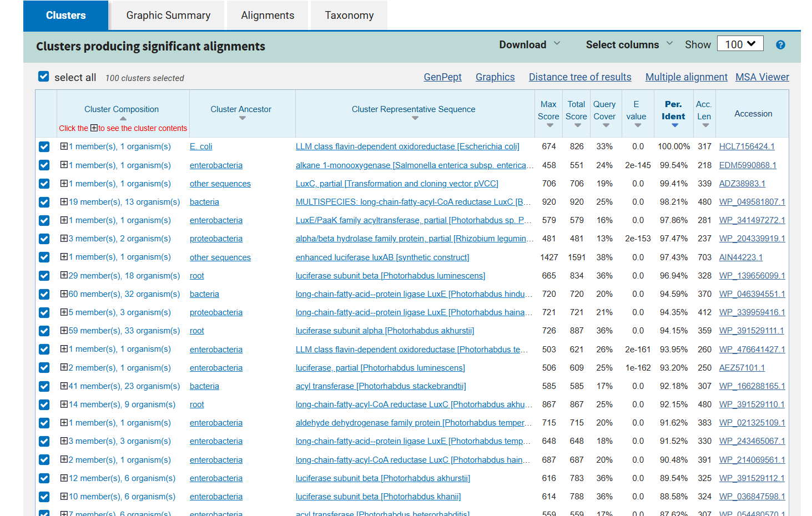
Task: Switch to the Taxonomy tab
Action: 349,15
